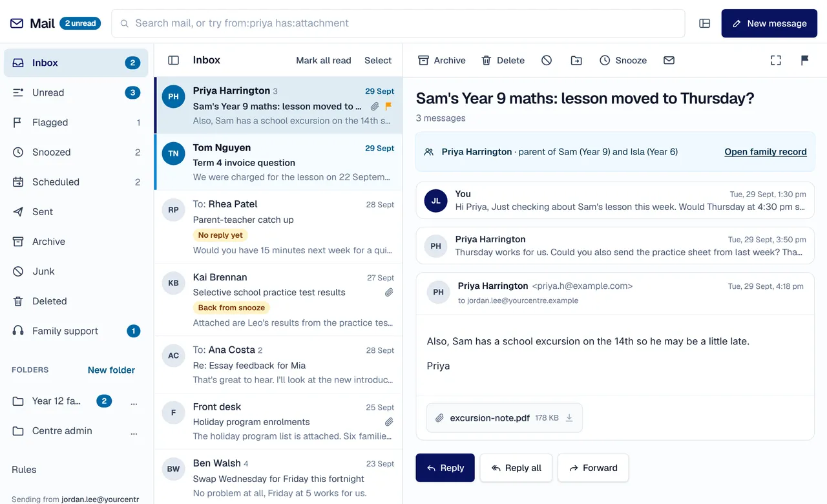Open the Unread folder
Viewport: 827px width, 504px height.
click(x=76, y=92)
